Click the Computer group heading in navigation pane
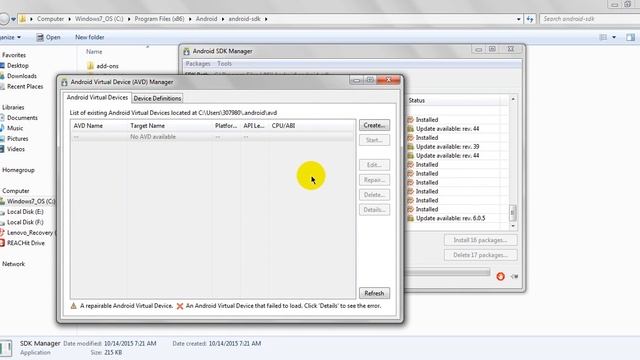Viewport: 640px width, 360px height. point(16,191)
